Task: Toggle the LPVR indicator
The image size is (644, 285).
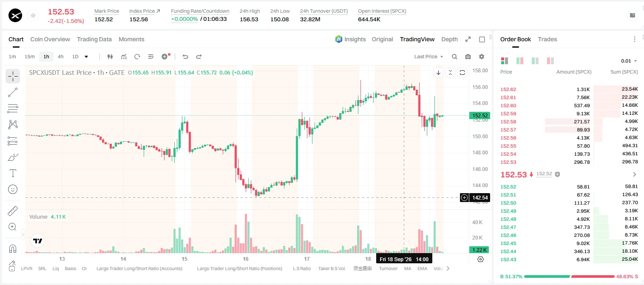Action: (x=27, y=268)
